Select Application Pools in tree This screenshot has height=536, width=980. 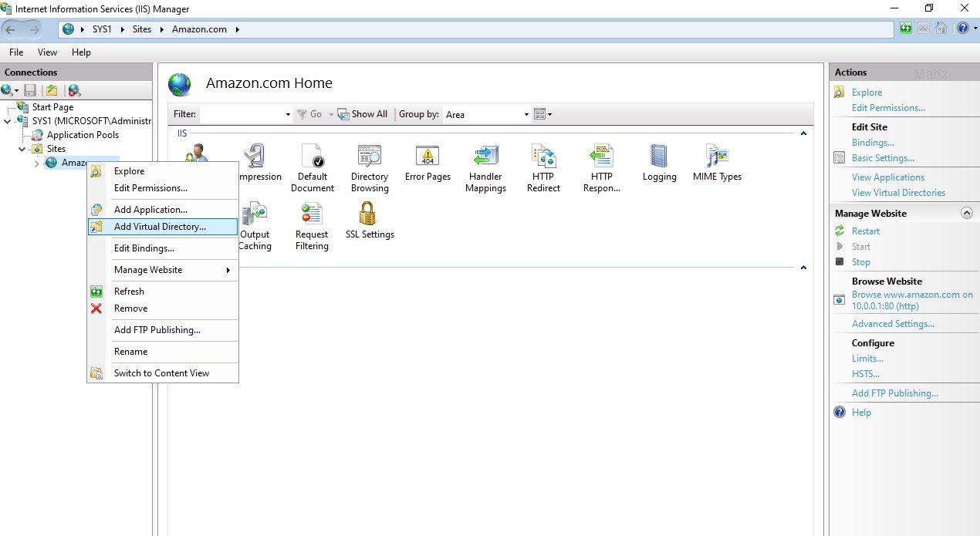[x=83, y=135]
